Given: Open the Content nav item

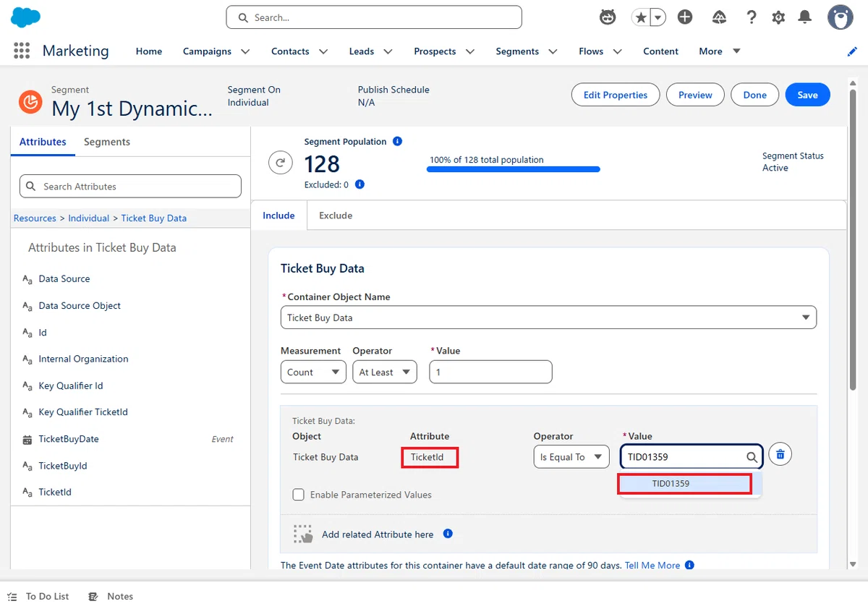Looking at the screenshot, I should pyautogui.click(x=661, y=51).
